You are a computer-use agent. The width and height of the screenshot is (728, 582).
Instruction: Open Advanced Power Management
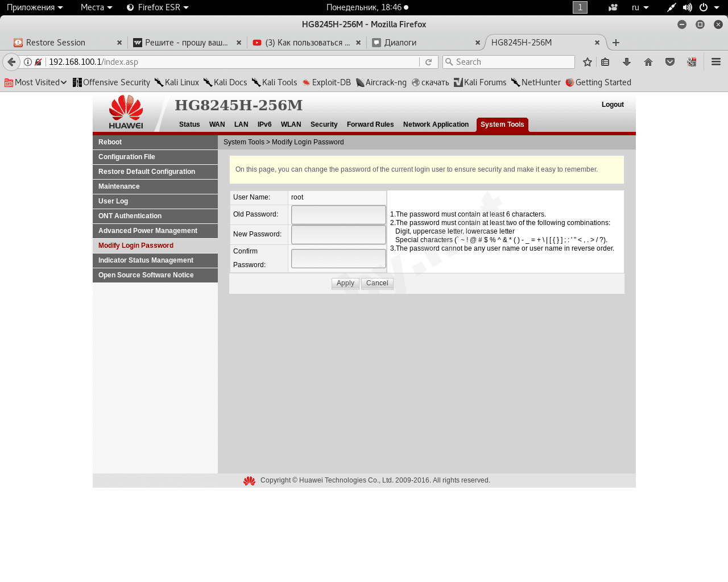[x=155, y=231]
